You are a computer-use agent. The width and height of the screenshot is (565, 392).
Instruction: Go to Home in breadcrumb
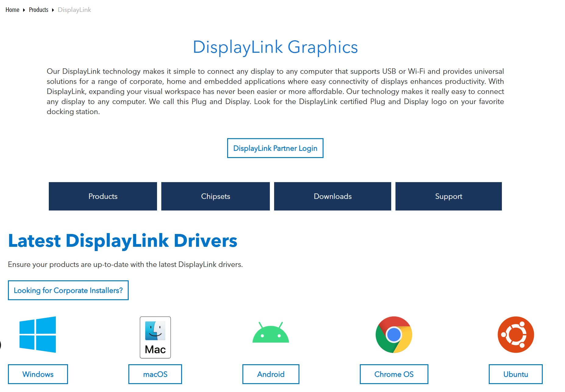pos(13,10)
